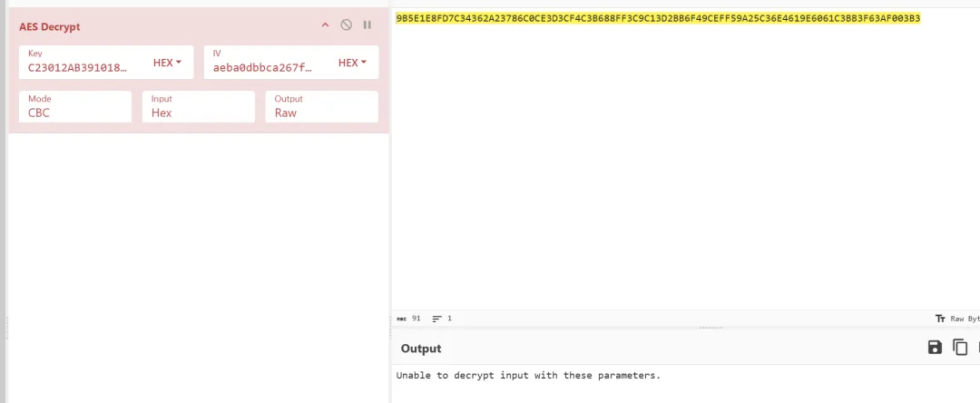Set breakpoint on AES Decrypt
This screenshot has width=980, height=403.
[x=367, y=25]
